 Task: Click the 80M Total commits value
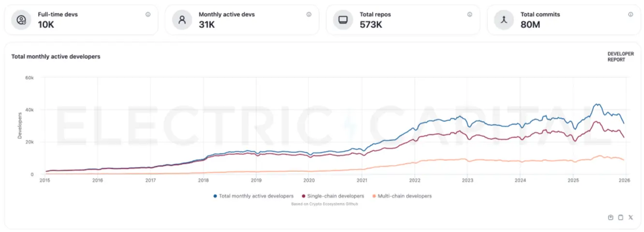[530, 25]
